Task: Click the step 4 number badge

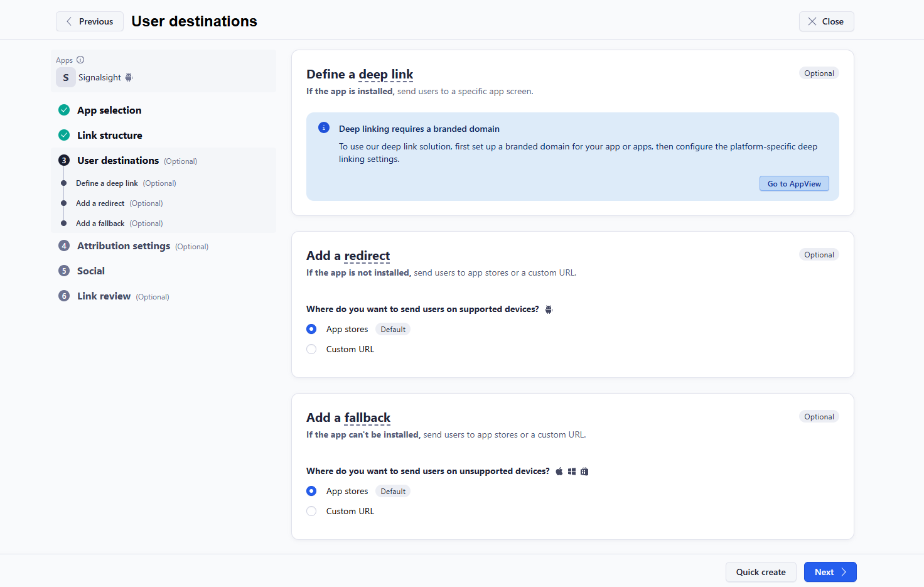Action: point(64,245)
